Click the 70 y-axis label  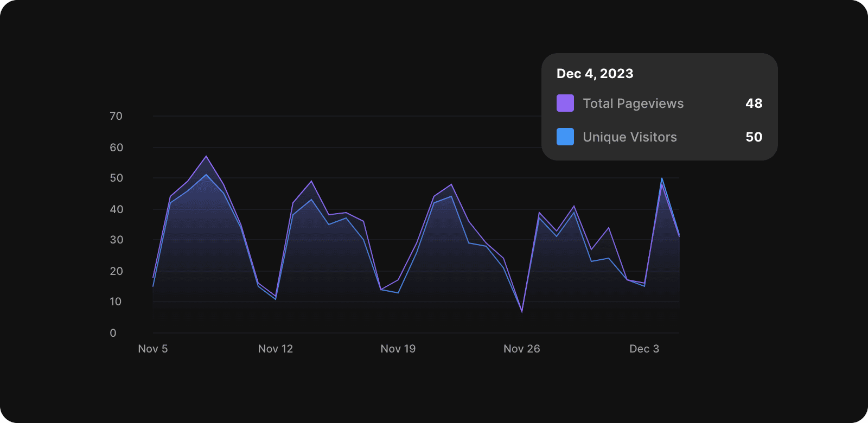tap(116, 116)
